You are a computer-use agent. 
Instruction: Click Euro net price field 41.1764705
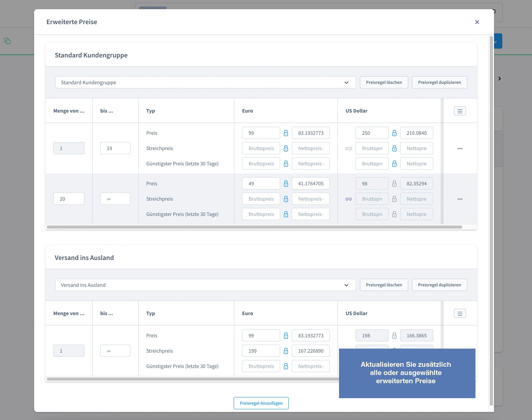coord(311,183)
